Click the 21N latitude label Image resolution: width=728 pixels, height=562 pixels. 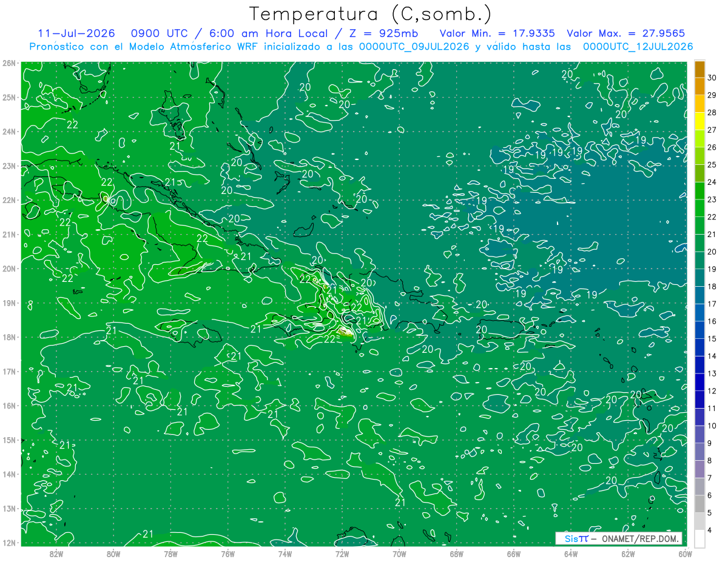coord(9,234)
